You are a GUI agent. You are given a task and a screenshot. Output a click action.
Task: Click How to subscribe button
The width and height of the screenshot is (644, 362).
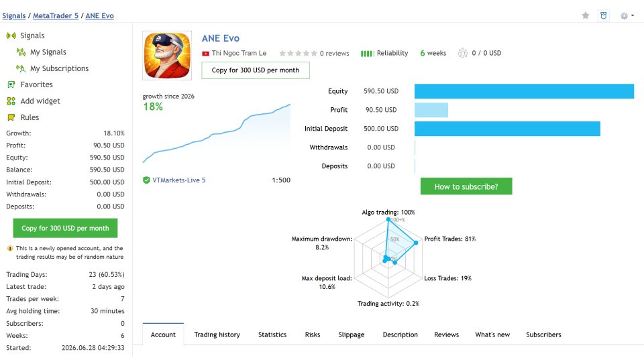pos(466,186)
